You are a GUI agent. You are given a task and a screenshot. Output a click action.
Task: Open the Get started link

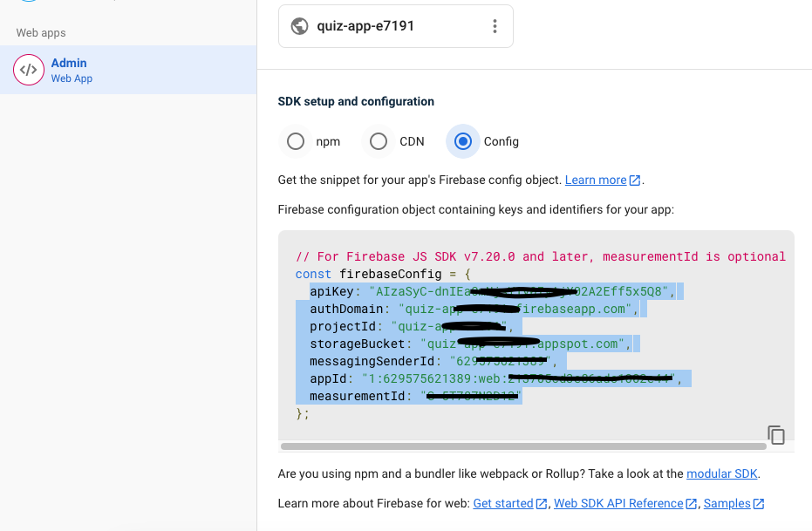503,504
